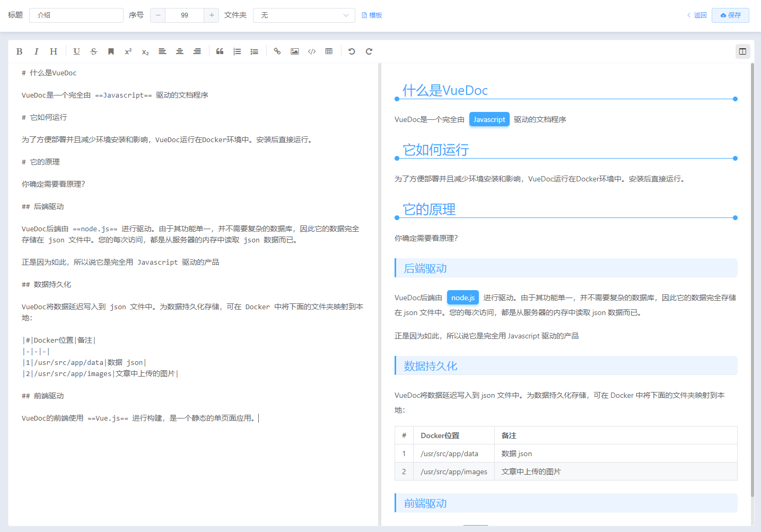Toggle the split preview pane
The height and width of the screenshot is (532, 761).
coord(742,51)
